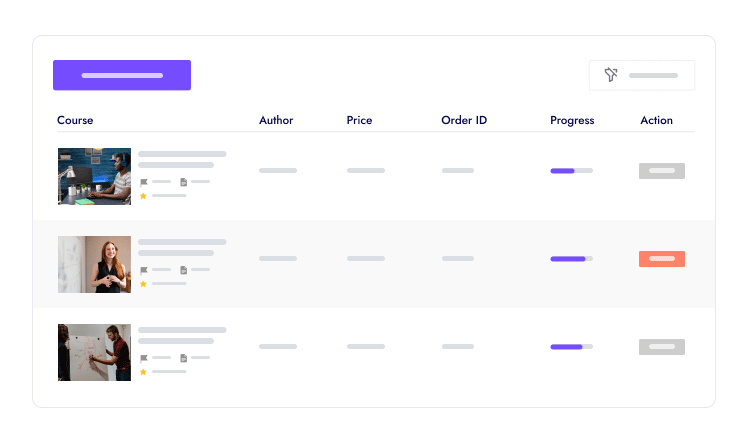The image size is (747, 443).
Task: Click the filter icon at top right
Action: point(611,75)
